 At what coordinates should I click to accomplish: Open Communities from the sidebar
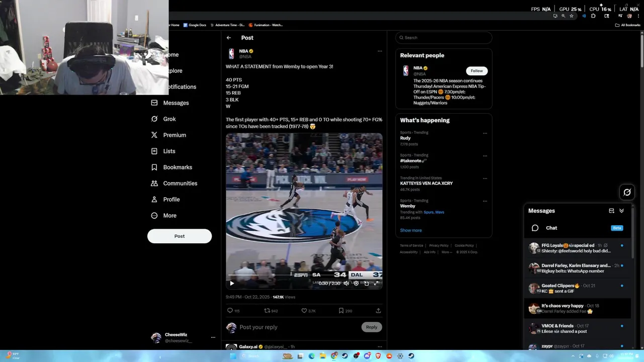[174, 184]
